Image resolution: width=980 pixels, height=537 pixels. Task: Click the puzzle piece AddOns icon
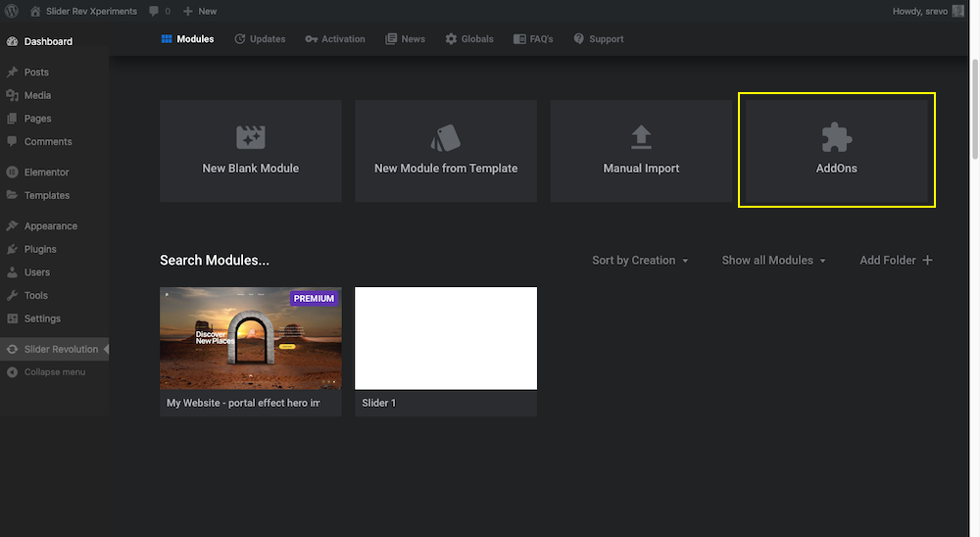pyautogui.click(x=836, y=137)
